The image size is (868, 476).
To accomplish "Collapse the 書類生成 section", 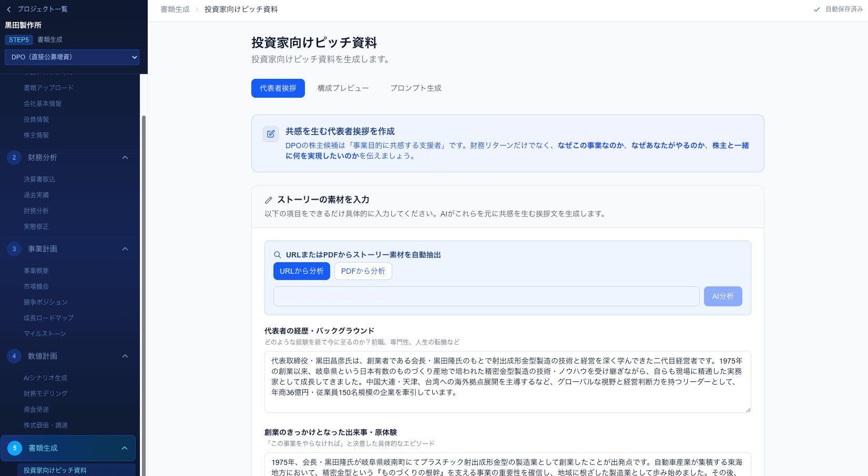I will (x=125, y=448).
